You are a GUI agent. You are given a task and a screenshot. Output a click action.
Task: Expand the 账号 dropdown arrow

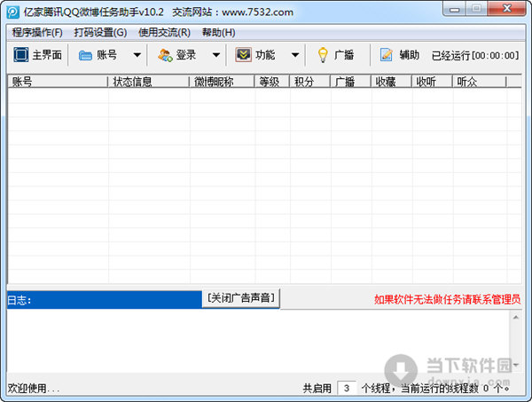point(137,55)
